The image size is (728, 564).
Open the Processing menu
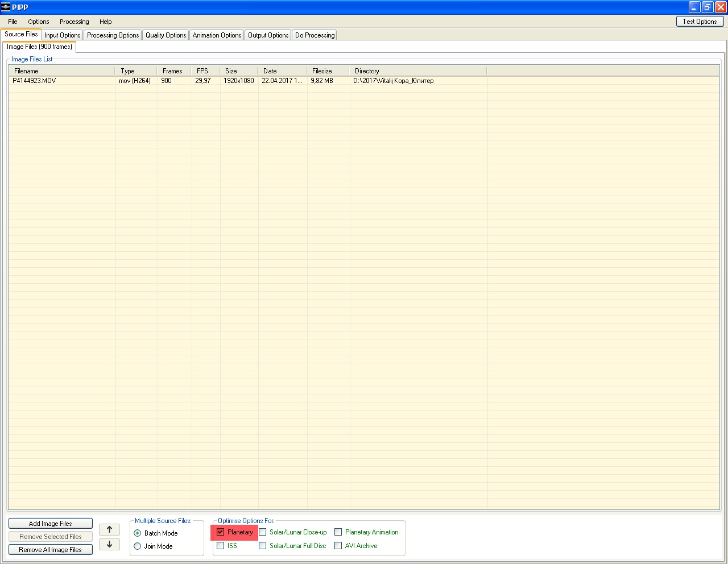click(74, 22)
